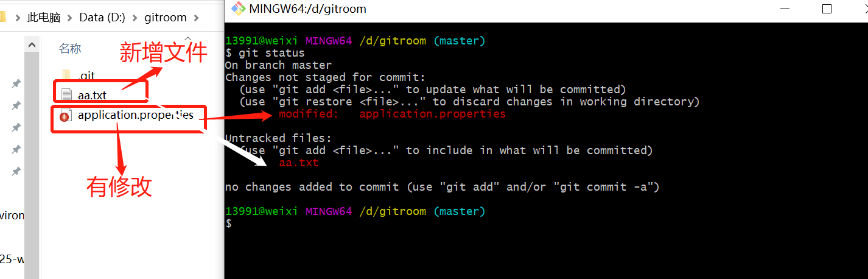Click the first pinned quick access pin
Image resolution: width=868 pixels, height=279 pixels.
click(x=16, y=83)
